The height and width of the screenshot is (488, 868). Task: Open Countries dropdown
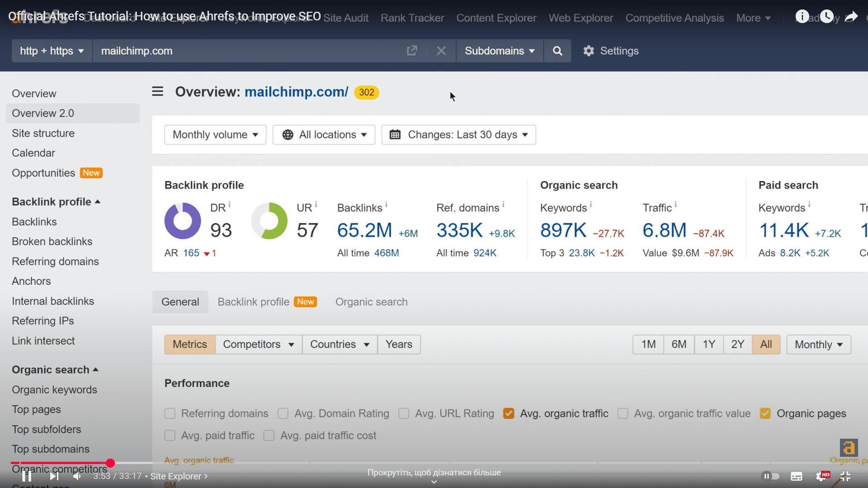340,344
